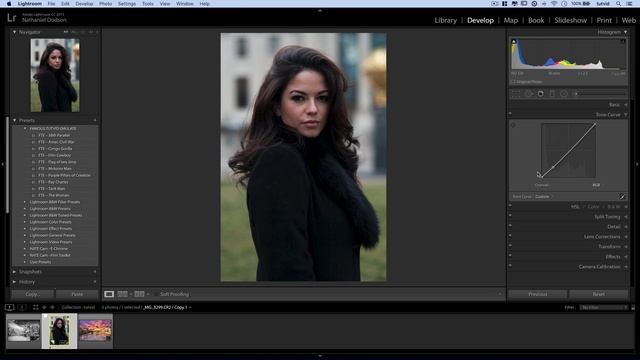Open the macOS Spotlight search
This screenshot has width=640, height=360.
(x=619, y=4)
